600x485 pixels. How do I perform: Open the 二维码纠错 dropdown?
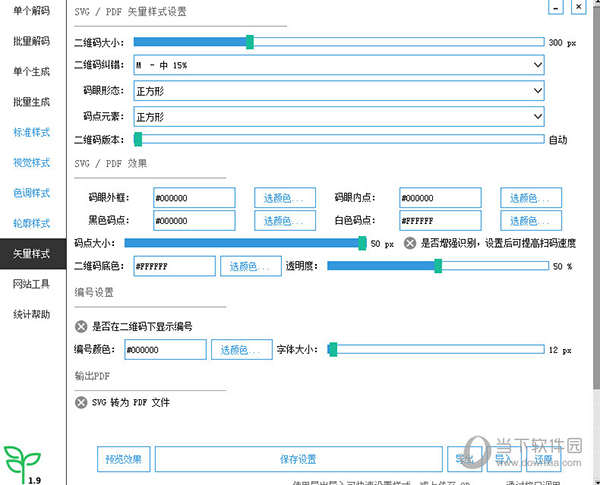[x=339, y=65]
